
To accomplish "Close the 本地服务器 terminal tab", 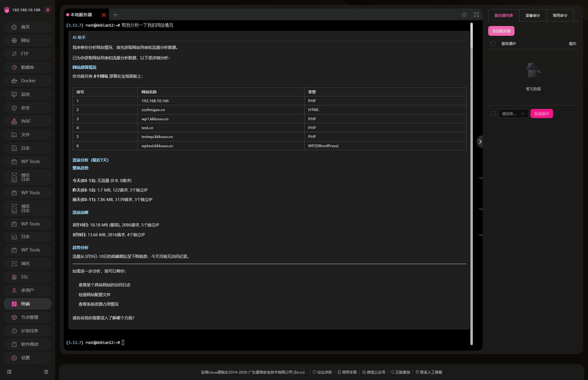I will [104, 15].
